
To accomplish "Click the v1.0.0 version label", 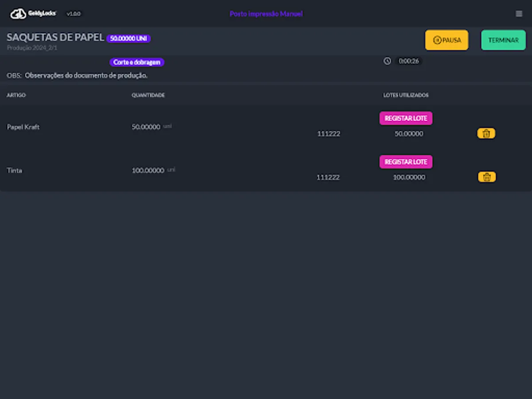I will point(74,14).
